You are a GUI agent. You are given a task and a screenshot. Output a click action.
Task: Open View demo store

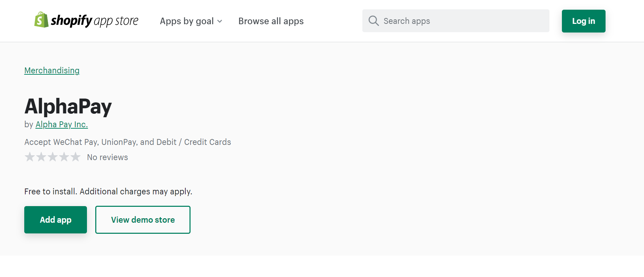click(x=143, y=220)
